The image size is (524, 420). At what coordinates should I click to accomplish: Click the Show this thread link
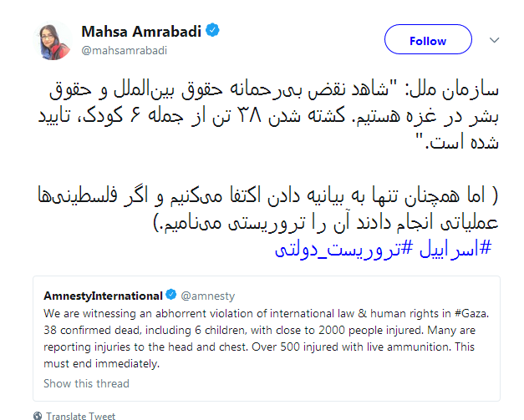(86, 384)
